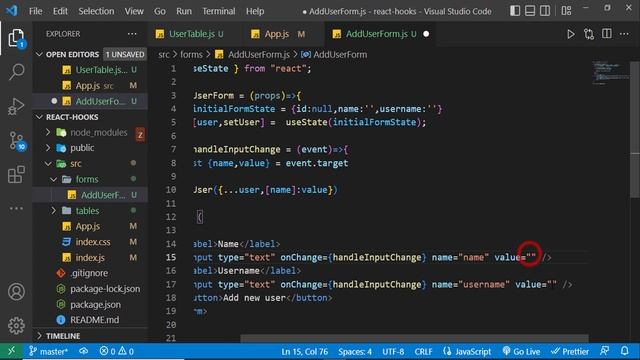Screen dimensions: 640x360
Task: Click Publish to cloud sync icon
Action: point(84,351)
